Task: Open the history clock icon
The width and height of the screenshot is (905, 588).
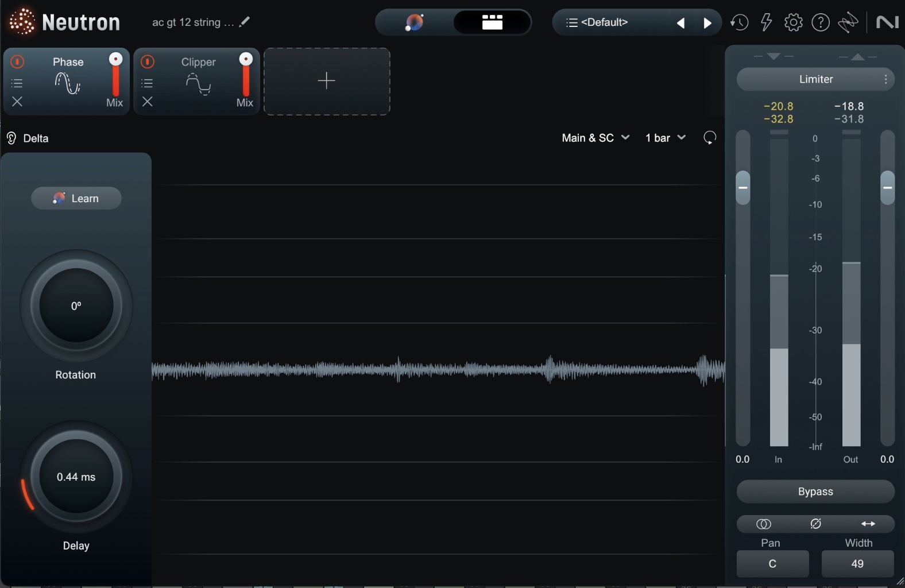Action: (739, 22)
